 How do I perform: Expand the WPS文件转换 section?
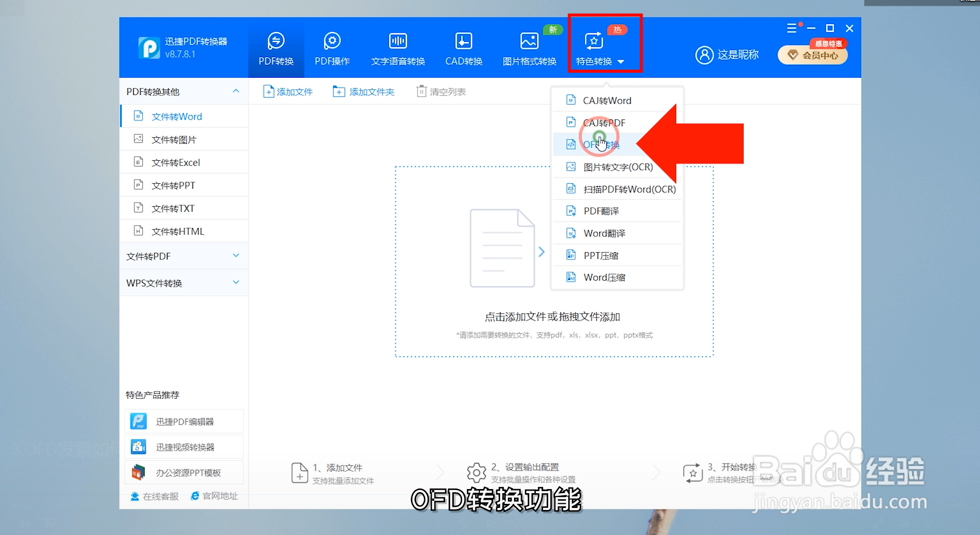tap(184, 282)
